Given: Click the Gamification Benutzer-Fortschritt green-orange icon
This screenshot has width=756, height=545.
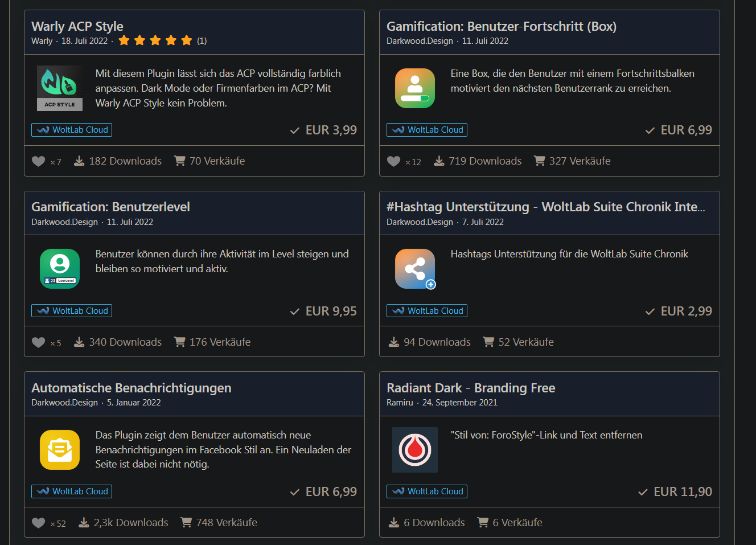Looking at the screenshot, I should (414, 88).
